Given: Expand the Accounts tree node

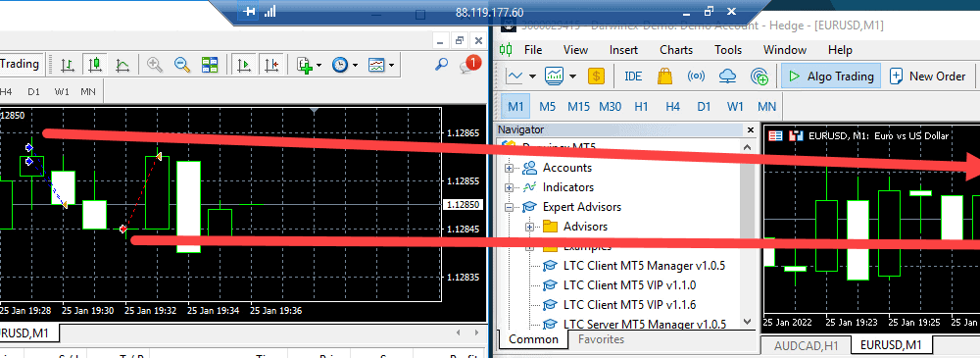Looking at the screenshot, I should (509, 168).
